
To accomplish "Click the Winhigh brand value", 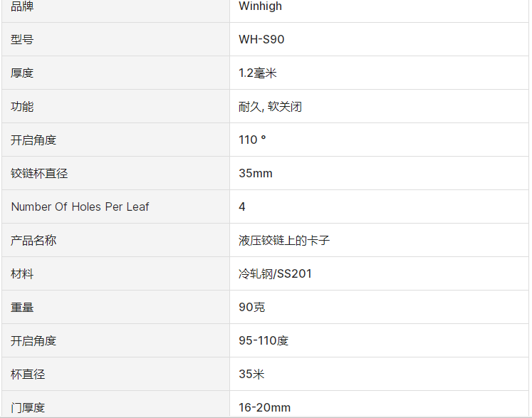I will 260,6.
